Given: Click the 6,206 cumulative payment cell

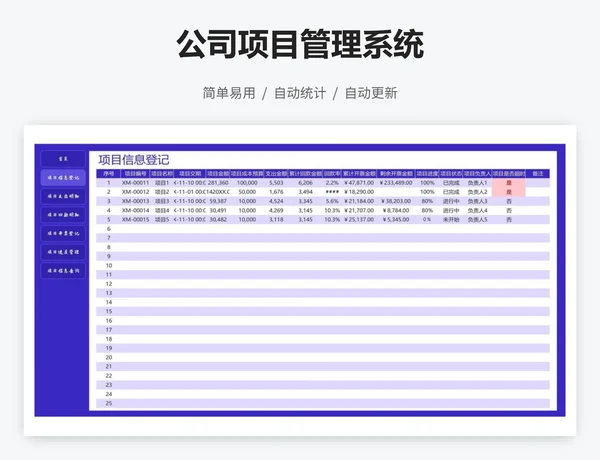Looking at the screenshot, I should click(x=305, y=183).
